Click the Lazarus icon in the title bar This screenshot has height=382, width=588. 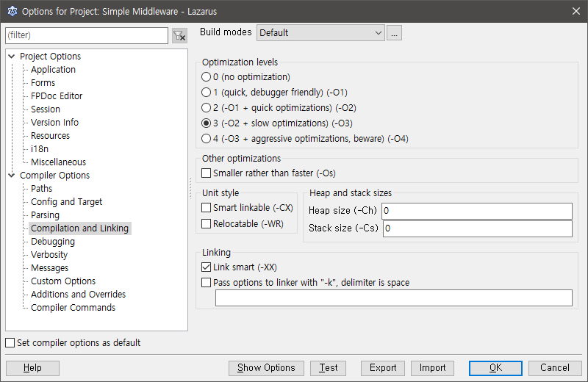(12, 11)
